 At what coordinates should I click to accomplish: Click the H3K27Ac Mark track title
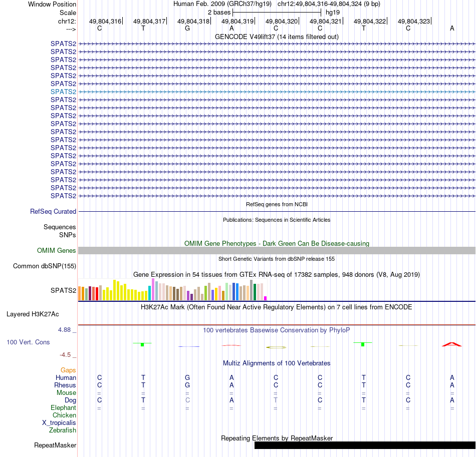277,307
